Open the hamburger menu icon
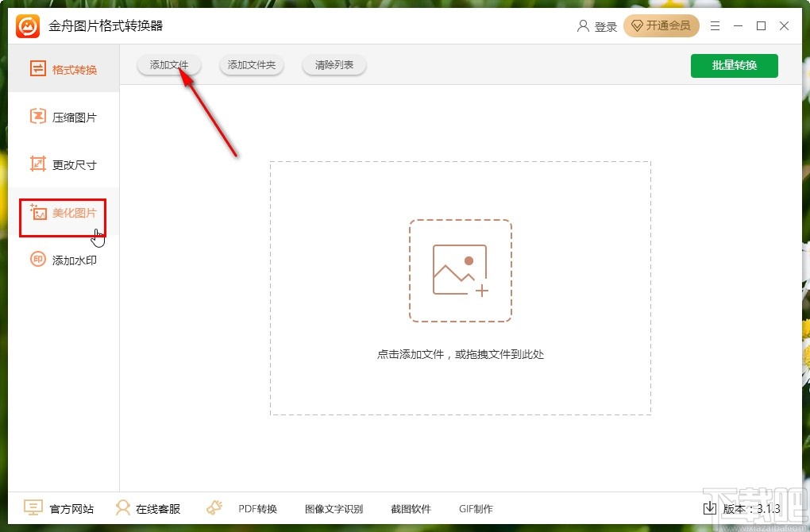This screenshot has height=532, width=810. pos(714,25)
